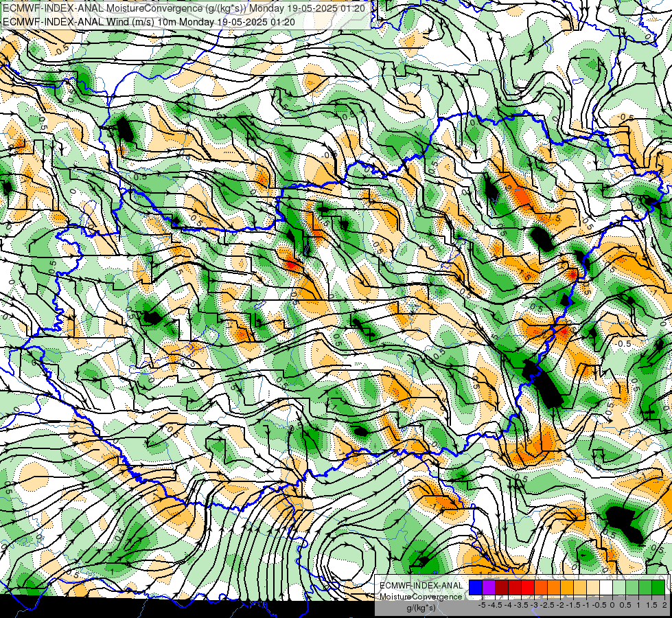This screenshot has width=672, height=618.
Task: Click the -5 tick label on legend
Action: click(x=482, y=605)
